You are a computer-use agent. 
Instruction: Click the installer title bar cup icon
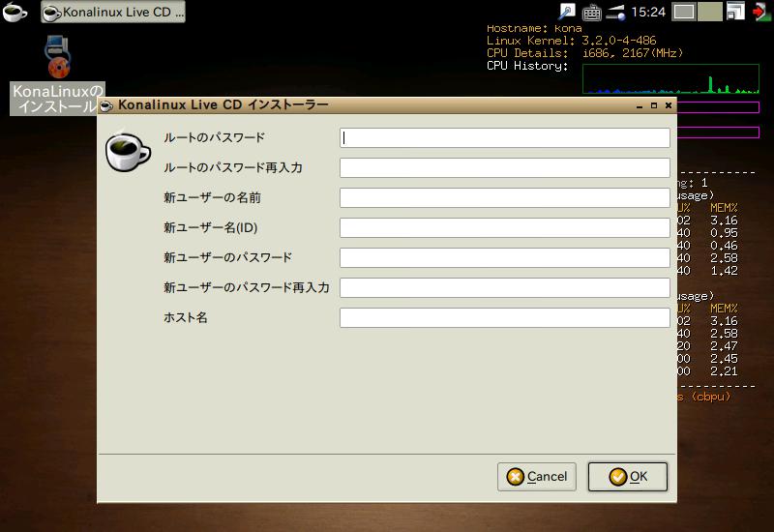[x=106, y=105]
